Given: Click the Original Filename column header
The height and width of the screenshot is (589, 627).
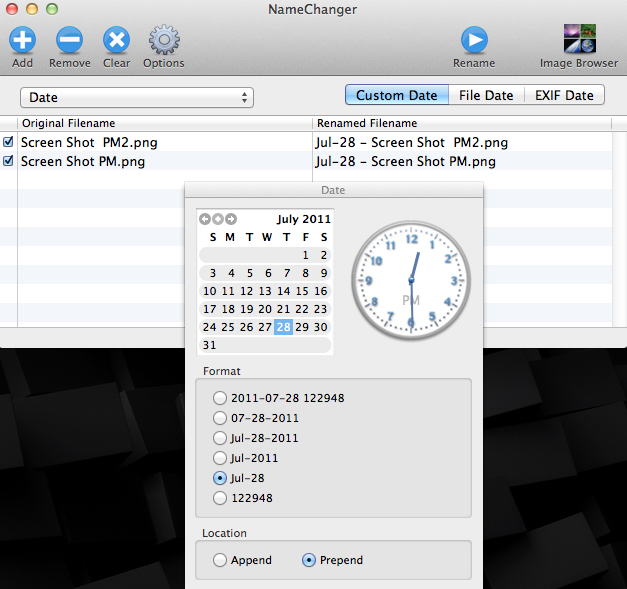Looking at the screenshot, I should pyautogui.click(x=164, y=123).
